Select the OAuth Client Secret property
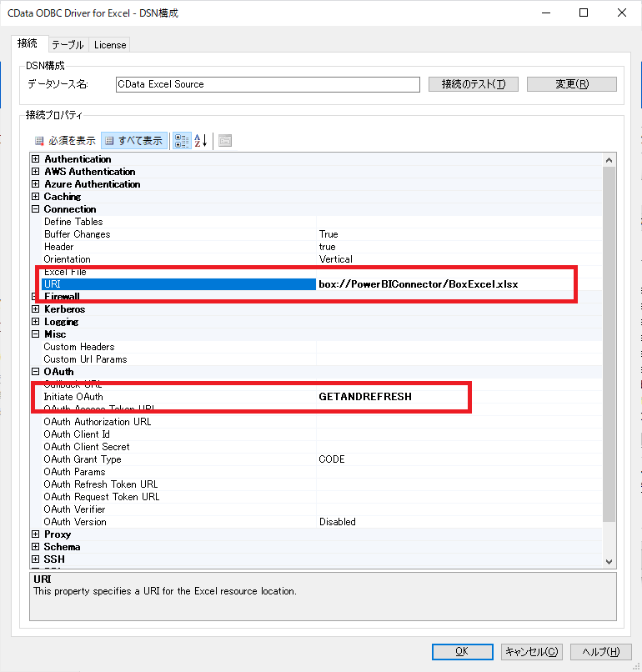The image size is (642, 672). 178,447
